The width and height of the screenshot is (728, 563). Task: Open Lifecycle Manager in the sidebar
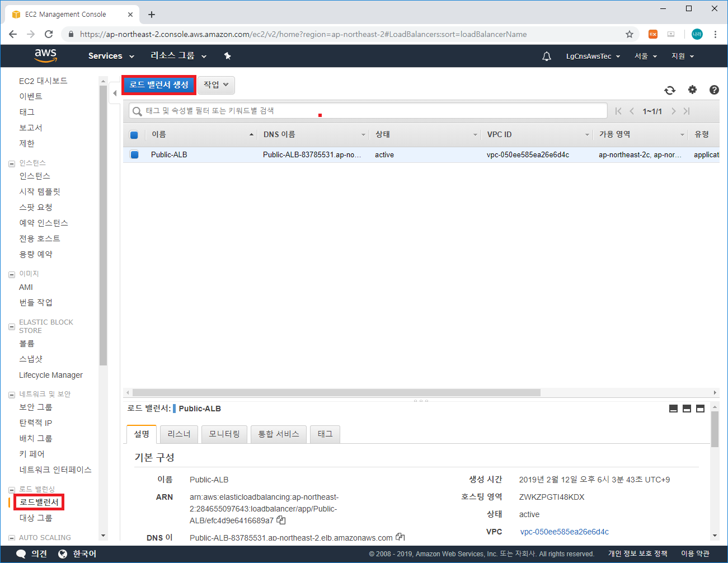click(51, 375)
